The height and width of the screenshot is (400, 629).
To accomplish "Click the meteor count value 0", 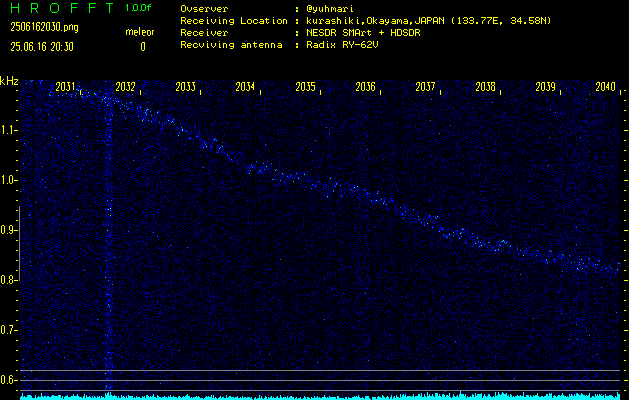I will coord(143,47).
